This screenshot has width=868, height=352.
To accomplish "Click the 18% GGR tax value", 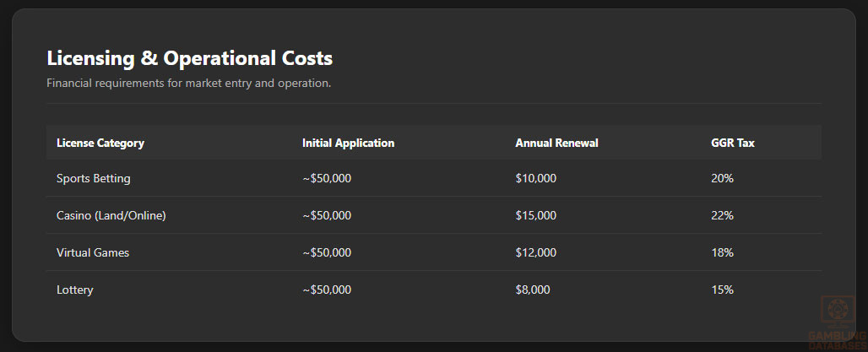I will pos(722,252).
